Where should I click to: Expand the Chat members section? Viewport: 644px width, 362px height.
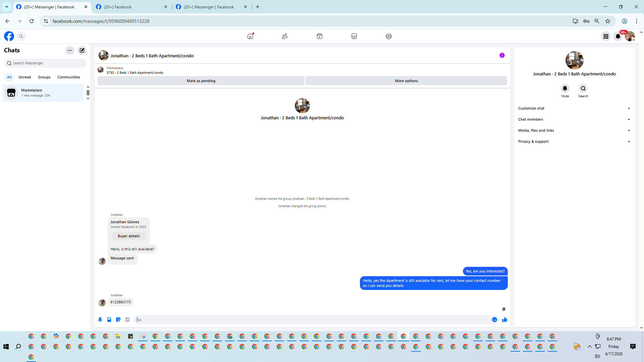[x=574, y=119]
